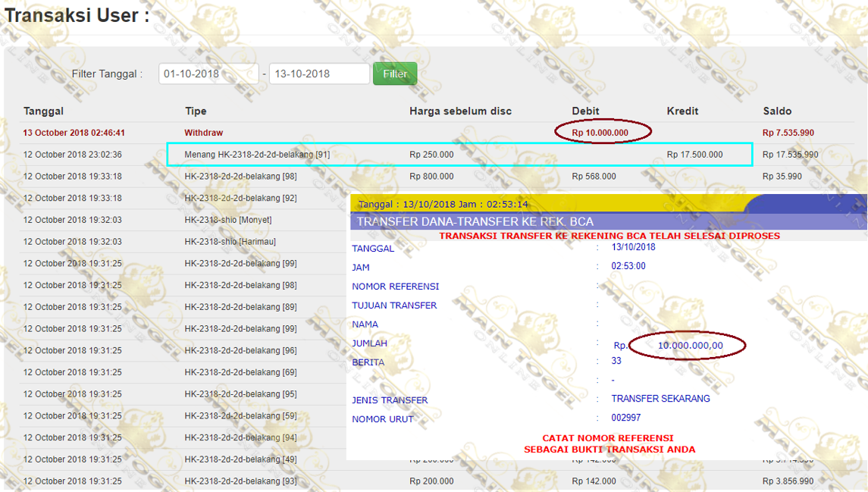Click the TRANSFER DANA-TRANSFER KE REK. BCA header

coord(475,222)
